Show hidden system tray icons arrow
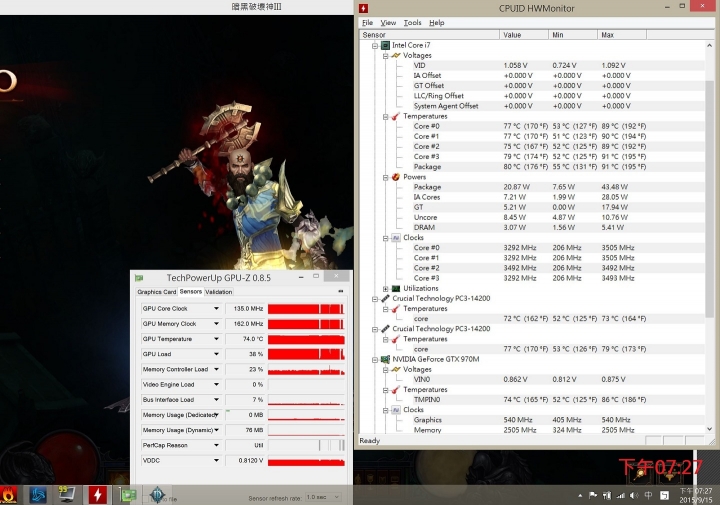The width and height of the screenshot is (720, 505). tap(580, 496)
